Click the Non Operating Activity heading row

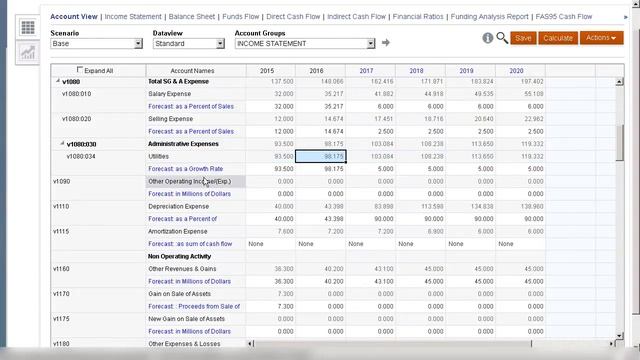(179, 256)
